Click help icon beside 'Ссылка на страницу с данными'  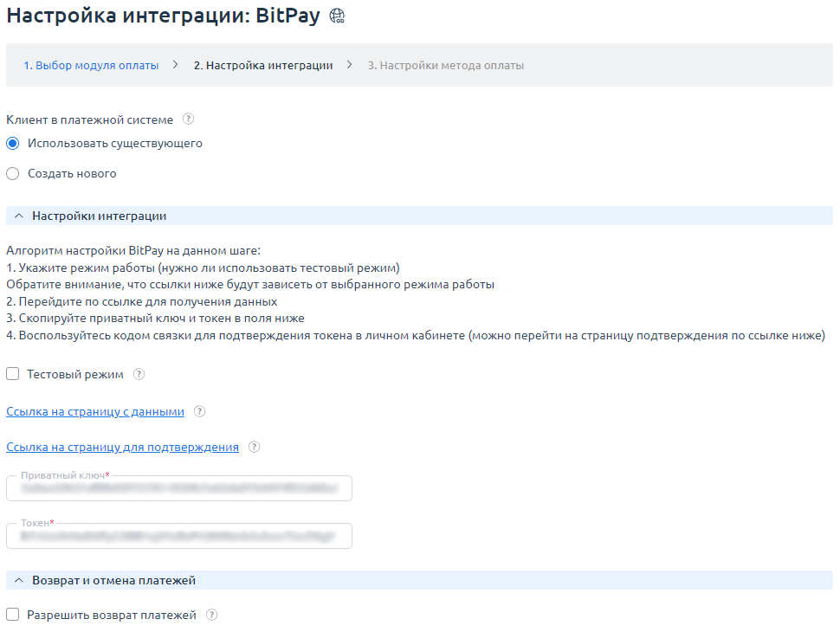click(199, 411)
